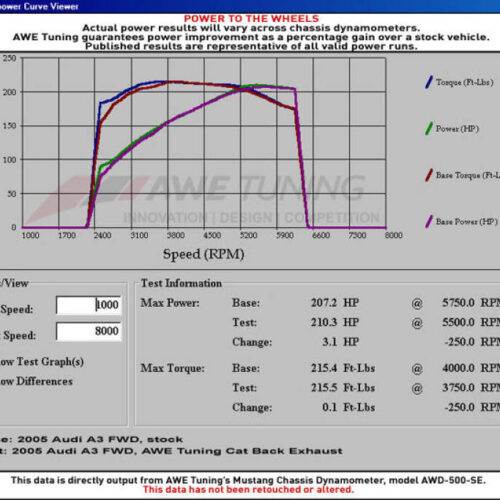Click the Max Torque base value 215.4 Ft-Lbs
The width and height of the screenshot is (500, 500).
click(x=343, y=368)
